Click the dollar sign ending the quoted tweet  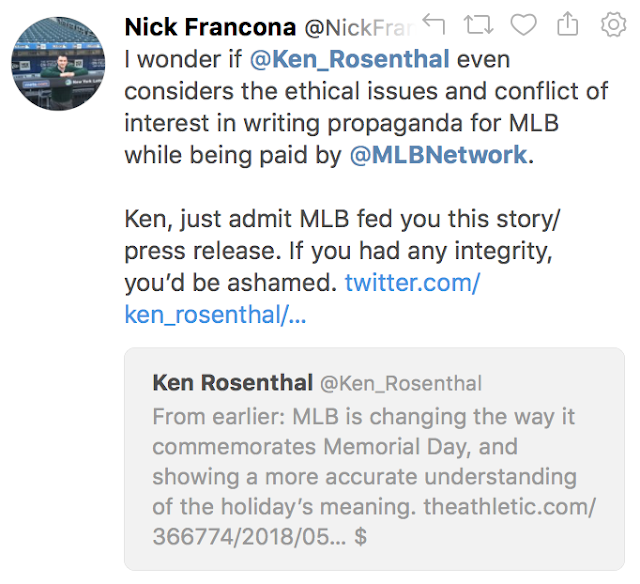tap(361, 537)
